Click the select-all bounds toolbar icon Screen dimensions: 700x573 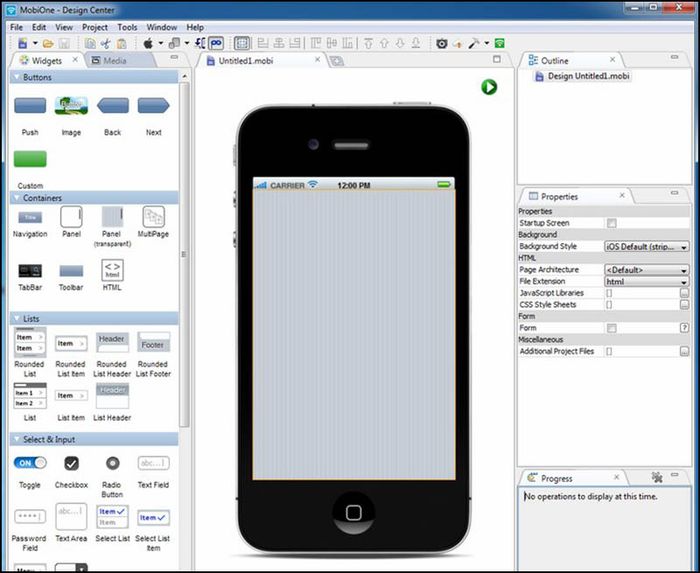pyautogui.click(x=242, y=43)
